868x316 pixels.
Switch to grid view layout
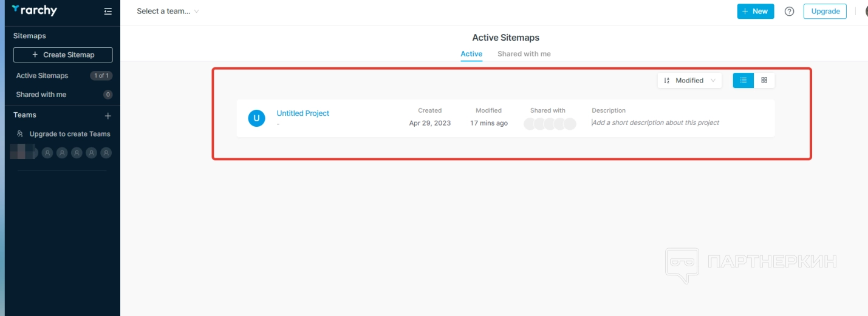[764, 80]
